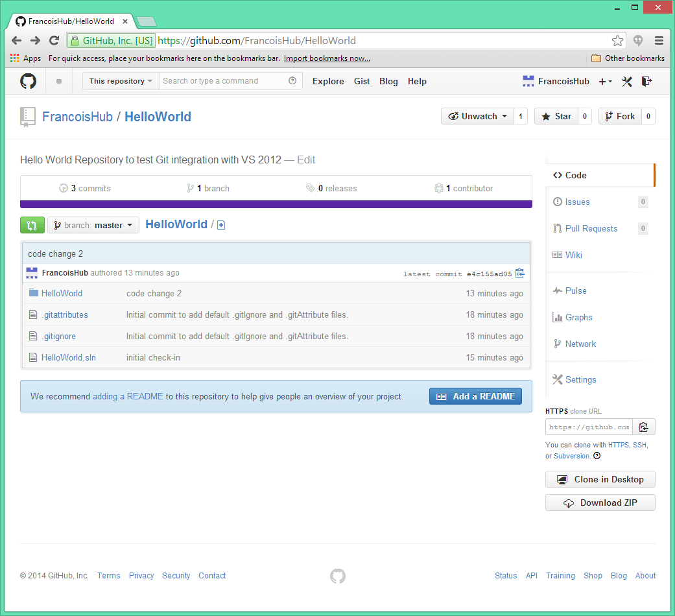Click the HelloWorld.sln file icon
This screenshot has width=675, height=616.
(32, 357)
